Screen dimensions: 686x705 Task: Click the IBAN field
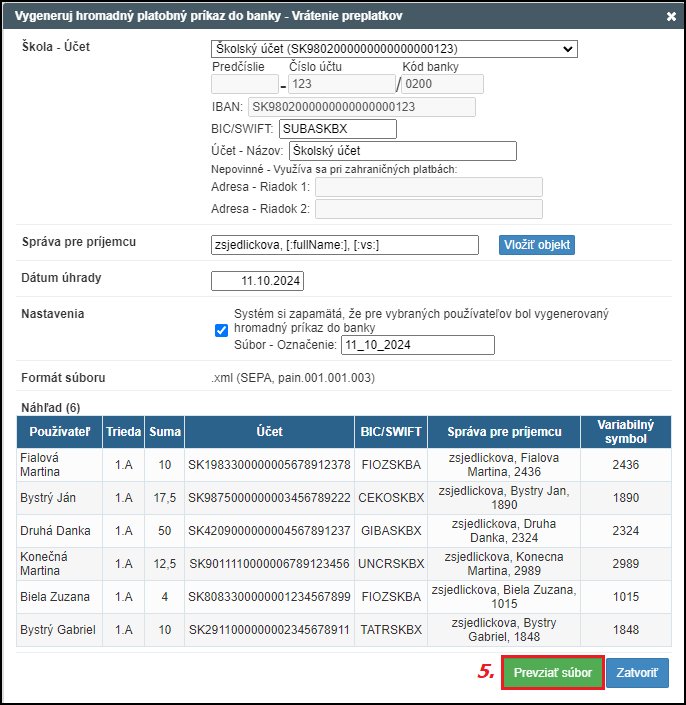[362, 107]
